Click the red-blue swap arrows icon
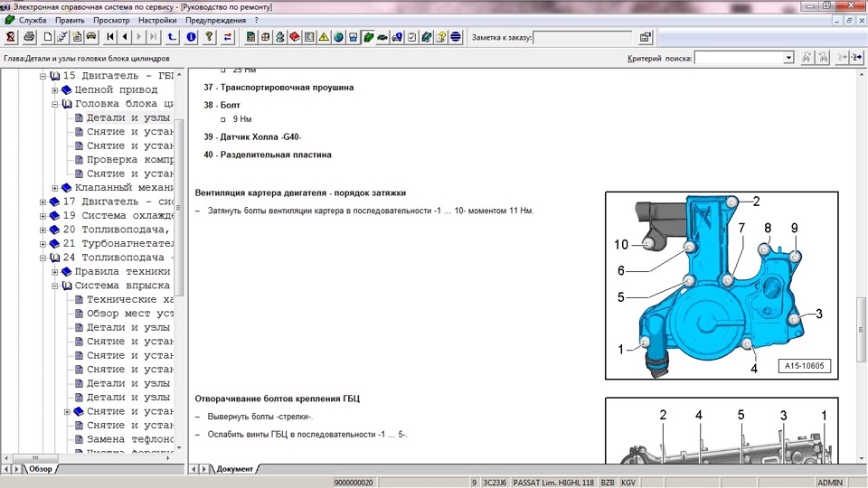The height and width of the screenshot is (488, 868). (228, 37)
